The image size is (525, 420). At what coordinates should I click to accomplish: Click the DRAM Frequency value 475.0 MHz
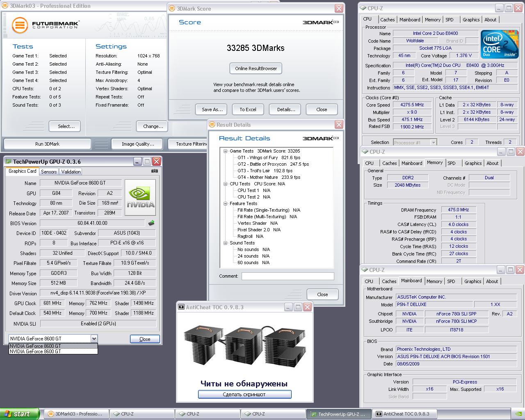pyautogui.click(x=458, y=210)
